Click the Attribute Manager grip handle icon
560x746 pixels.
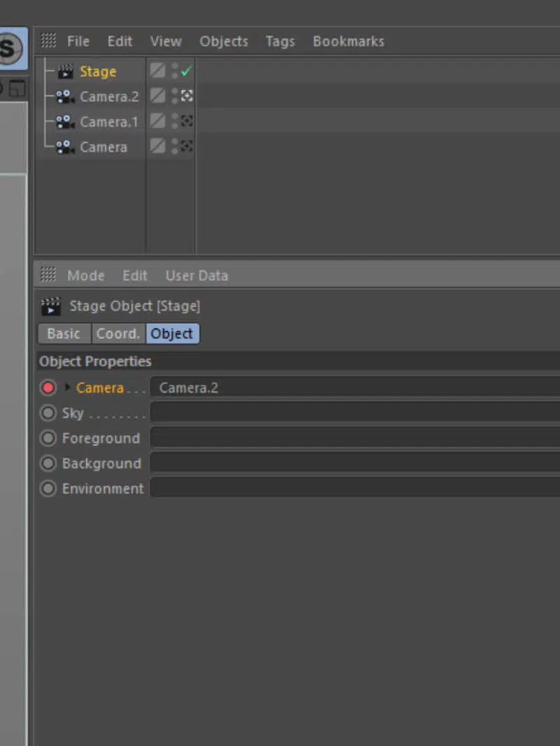[48, 275]
